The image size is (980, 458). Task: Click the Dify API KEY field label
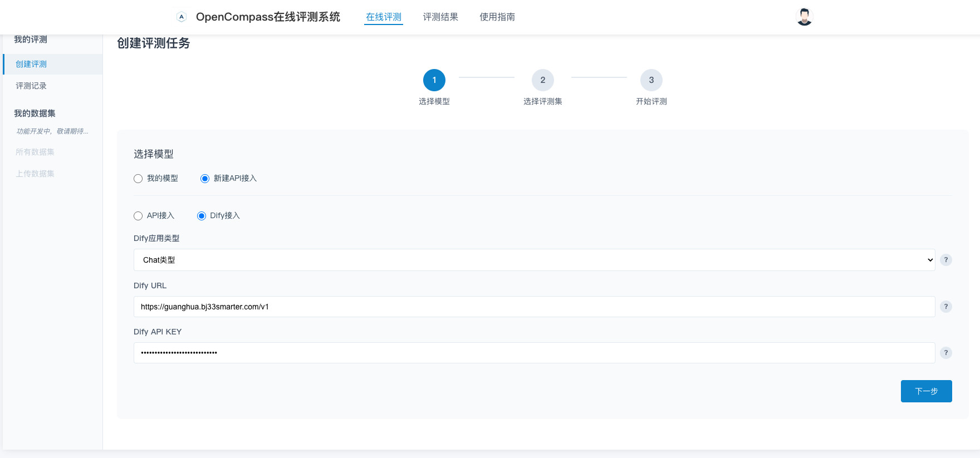tap(158, 332)
